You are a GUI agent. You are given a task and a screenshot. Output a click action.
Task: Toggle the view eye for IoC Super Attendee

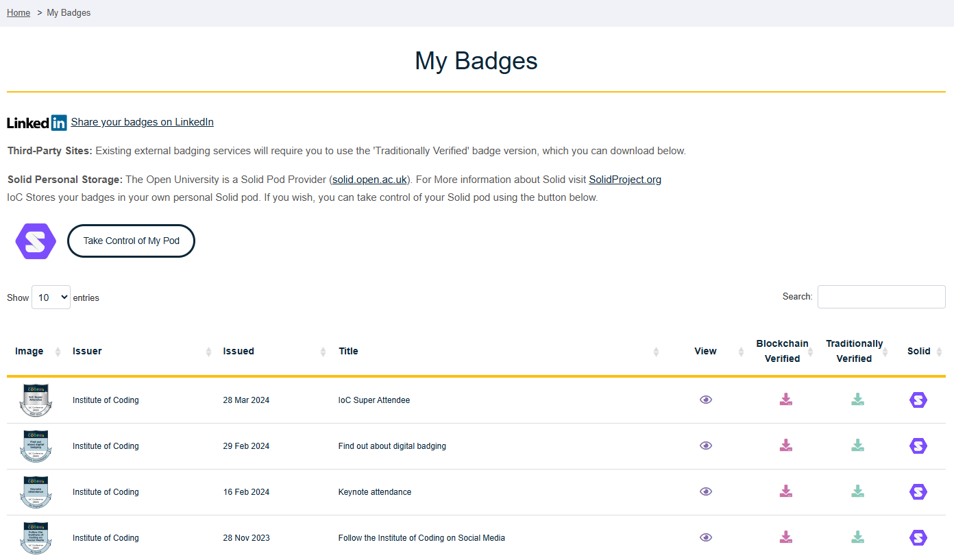[x=705, y=400]
